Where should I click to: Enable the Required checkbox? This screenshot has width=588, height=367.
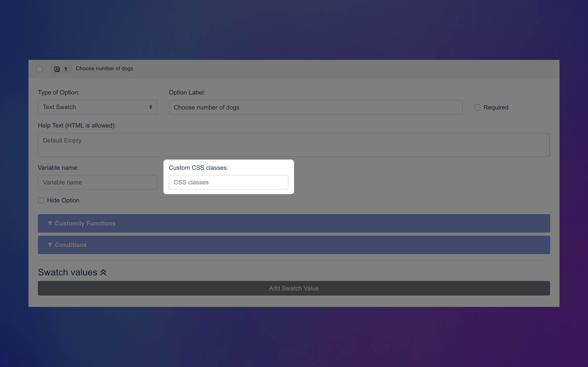(477, 107)
